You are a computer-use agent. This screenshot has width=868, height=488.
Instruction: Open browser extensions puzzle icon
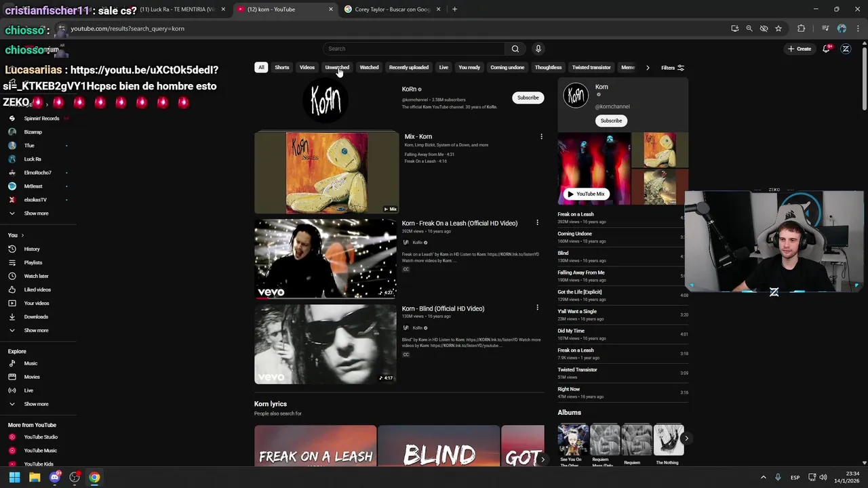(802, 28)
